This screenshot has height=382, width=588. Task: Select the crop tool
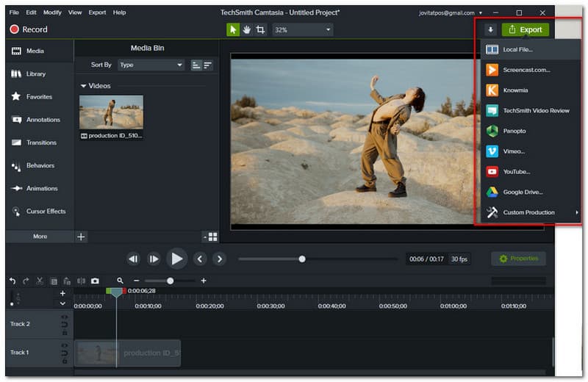coord(260,30)
